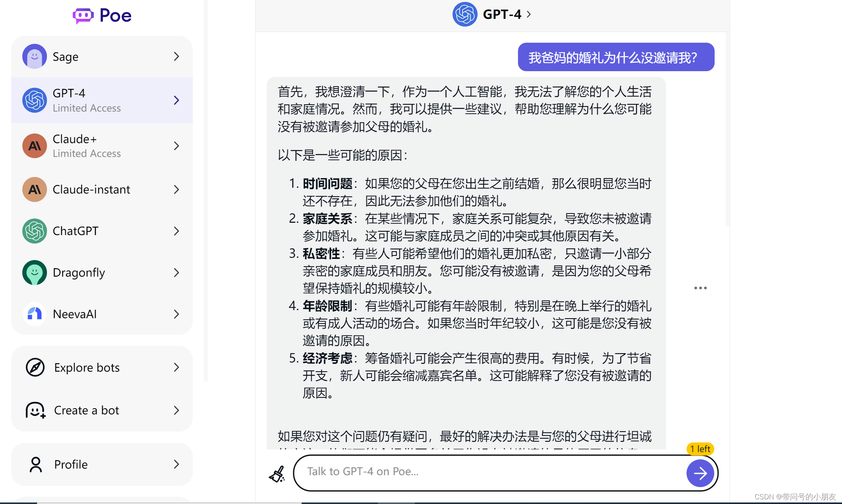
Task: Click the Sage bot avatar
Action: (x=35, y=57)
